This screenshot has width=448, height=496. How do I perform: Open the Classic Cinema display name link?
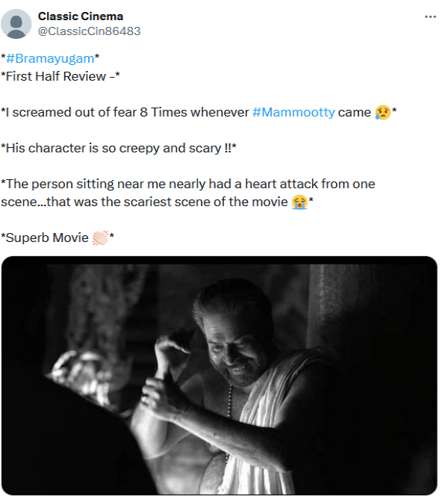click(81, 16)
